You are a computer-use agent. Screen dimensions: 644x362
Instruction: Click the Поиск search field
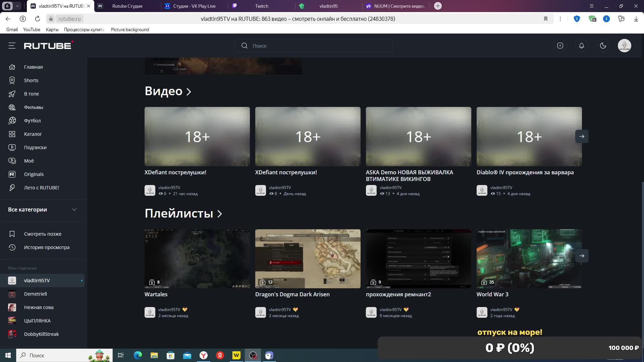(314, 46)
